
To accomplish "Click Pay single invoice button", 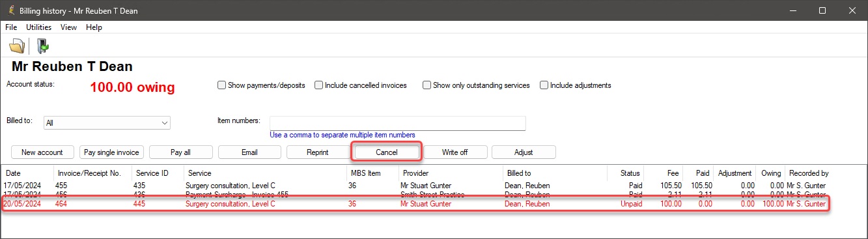I will [x=111, y=152].
